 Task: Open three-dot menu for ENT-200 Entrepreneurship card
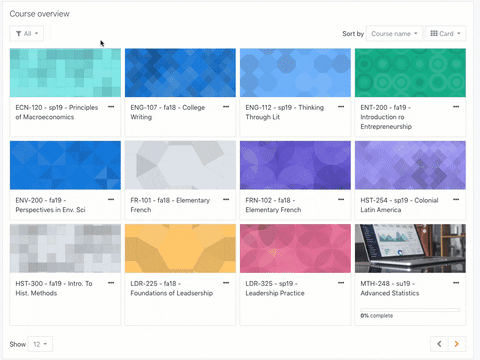pos(456,107)
